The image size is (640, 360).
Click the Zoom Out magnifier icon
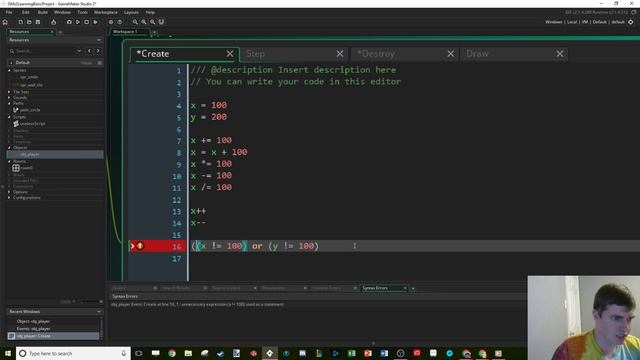[135, 22]
